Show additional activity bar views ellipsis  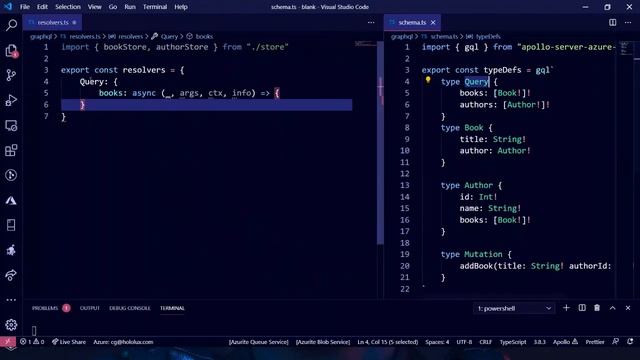point(11,300)
